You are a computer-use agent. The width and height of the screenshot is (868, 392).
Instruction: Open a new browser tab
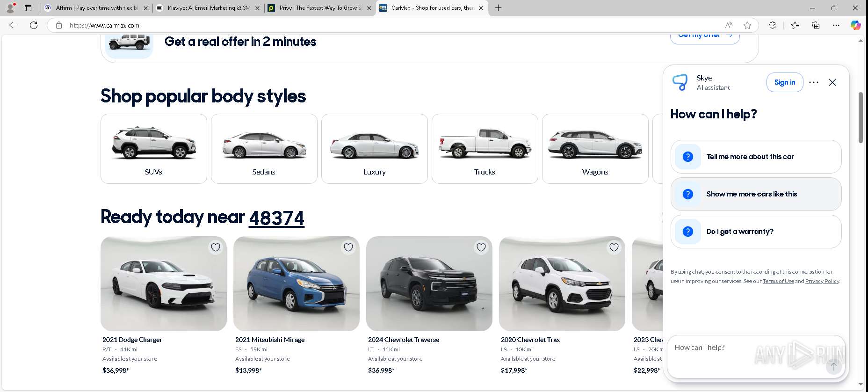[x=499, y=7]
